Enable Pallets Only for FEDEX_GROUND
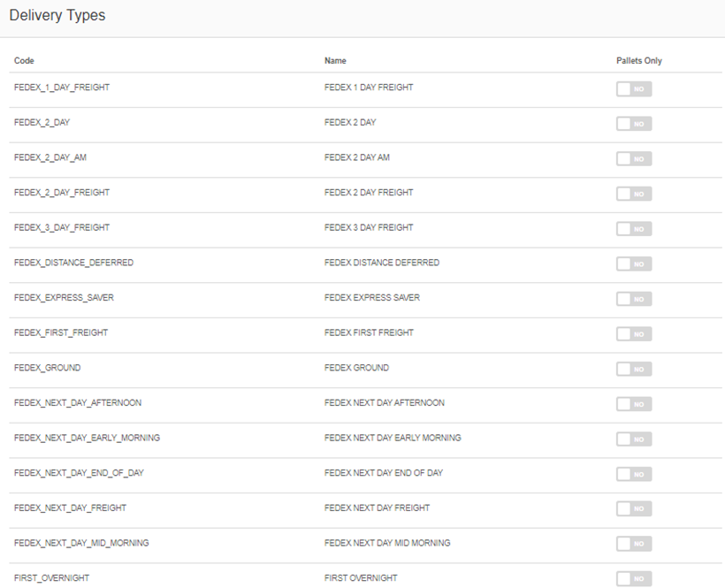The image size is (725, 588). 634,369
